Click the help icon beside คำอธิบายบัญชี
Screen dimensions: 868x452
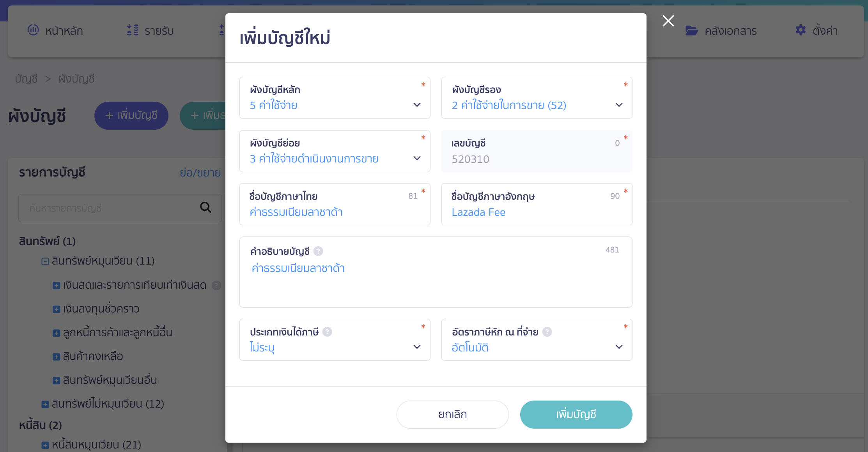tap(319, 251)
